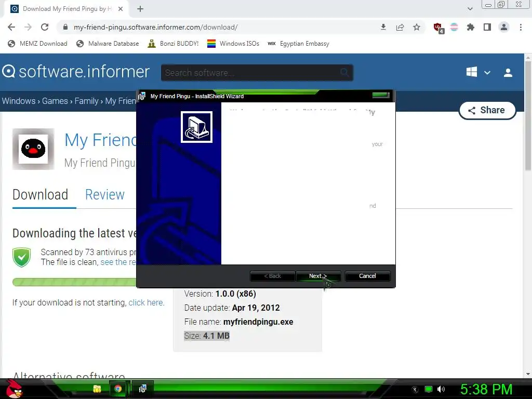Click the Share button
This screenshot has width=532, height=399.
[487, 110]
